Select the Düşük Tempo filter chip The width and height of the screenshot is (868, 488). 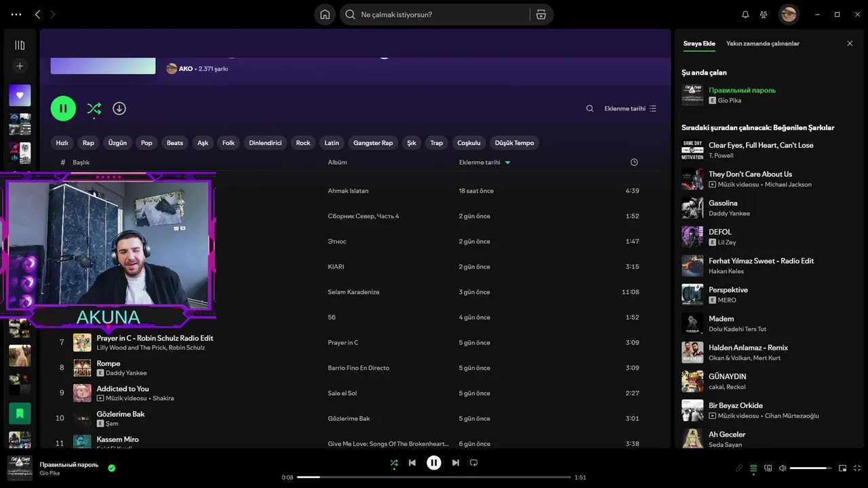click(x=514, y=143)
